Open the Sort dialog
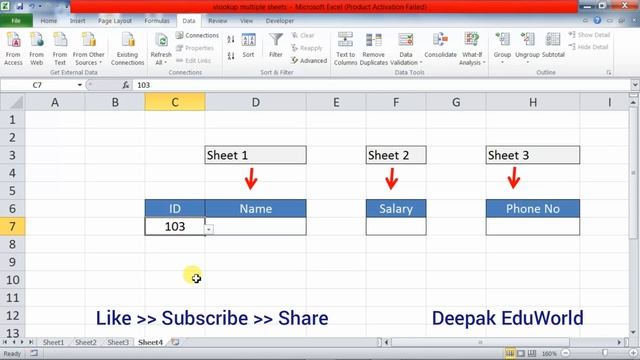 248,46
